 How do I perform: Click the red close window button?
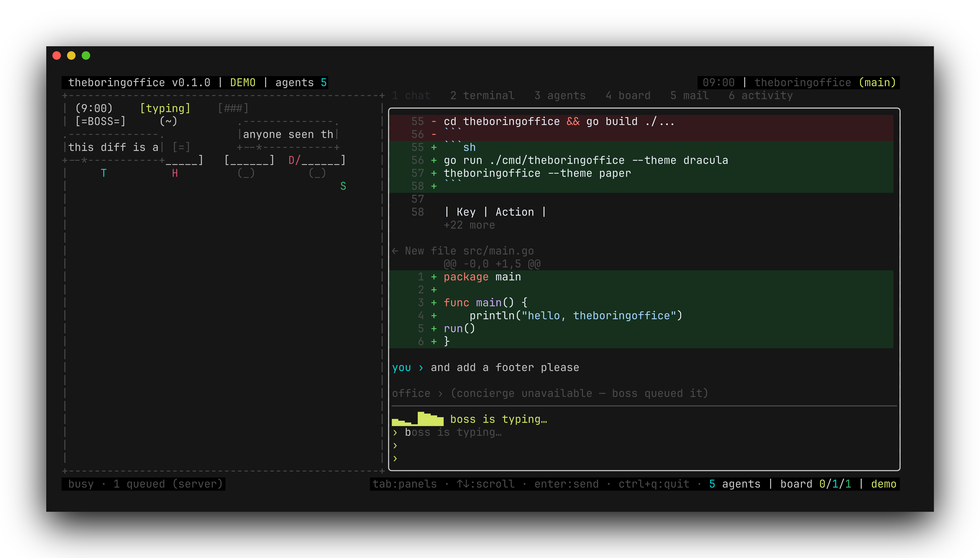click(x=57, y=55)
